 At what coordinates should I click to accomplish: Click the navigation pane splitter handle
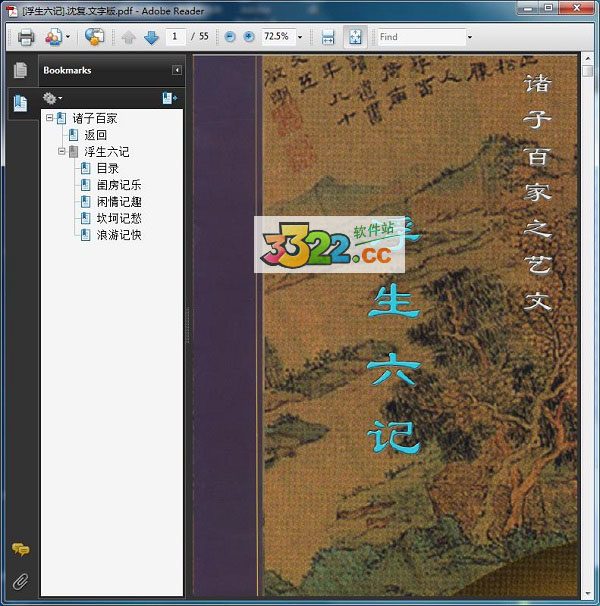tap(188, 325)
